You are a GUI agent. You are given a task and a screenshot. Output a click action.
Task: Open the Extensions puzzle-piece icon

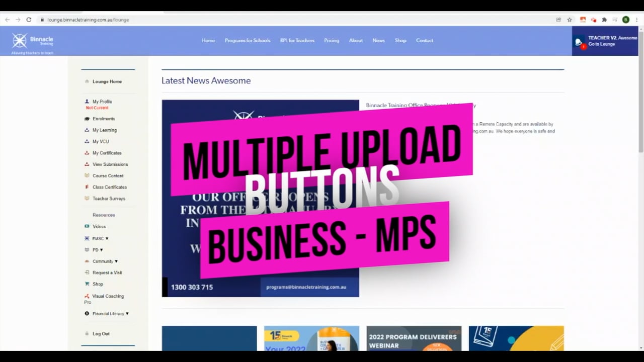click(604, 20)
